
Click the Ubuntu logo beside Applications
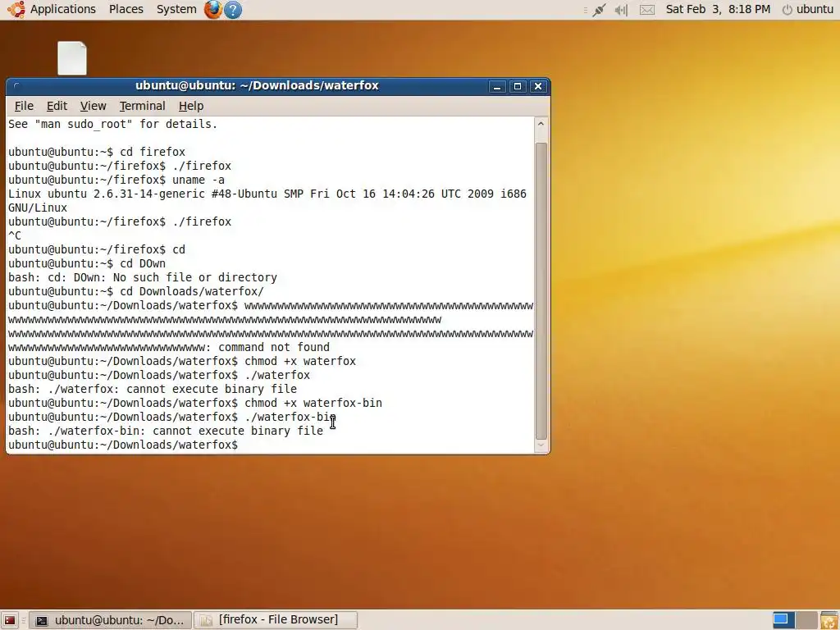[x=16, y=10]
